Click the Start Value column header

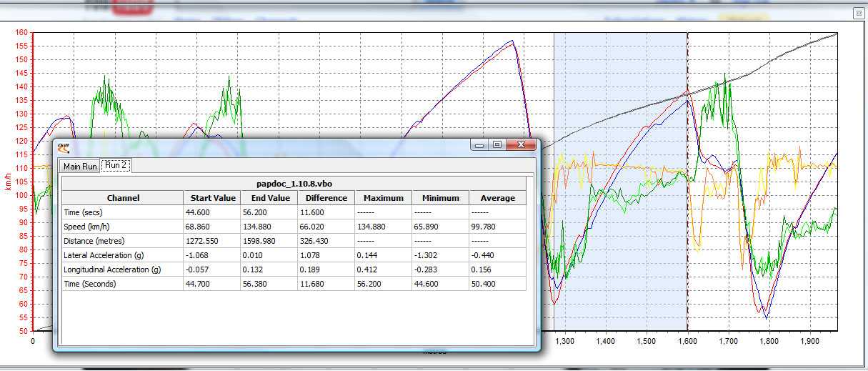coord(212,198)
